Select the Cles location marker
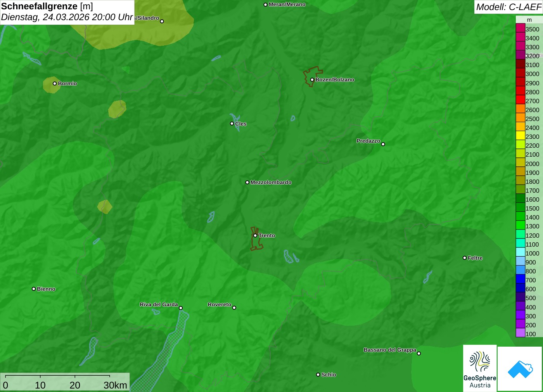543x392 pixels. (232, 124)
